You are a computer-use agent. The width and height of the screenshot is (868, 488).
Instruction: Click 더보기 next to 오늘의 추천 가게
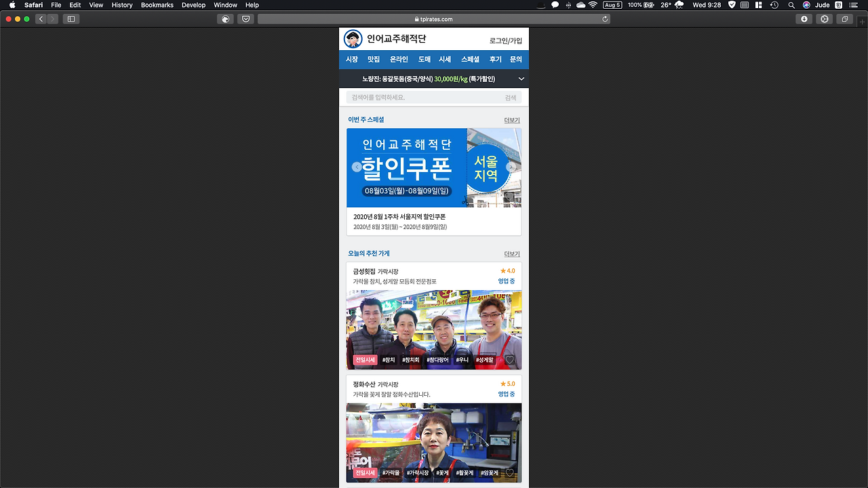[x=511, y=253]
